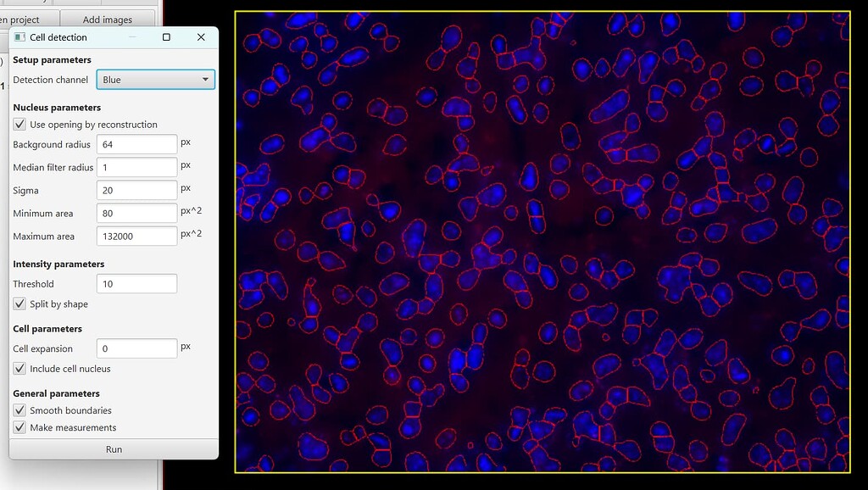Uncheck Split by shape
This screenshot has width=868, height=490.
pyautogui.click(x=19, y=303)
